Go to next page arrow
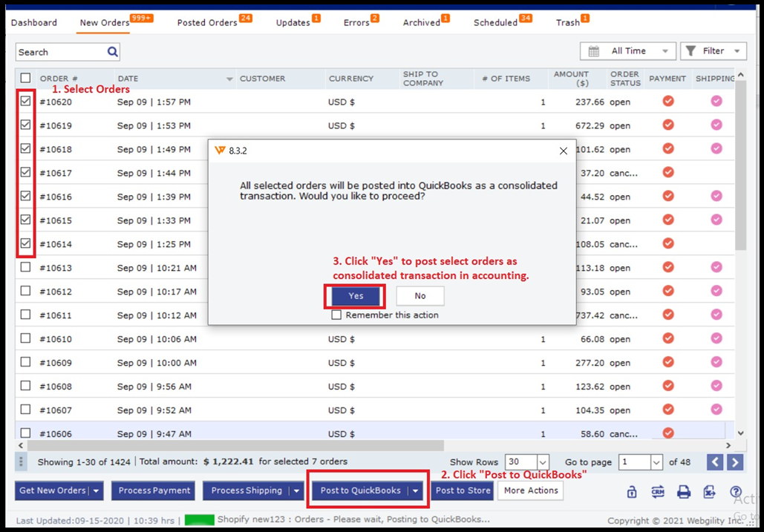The image size is (764, 532). 735,462
